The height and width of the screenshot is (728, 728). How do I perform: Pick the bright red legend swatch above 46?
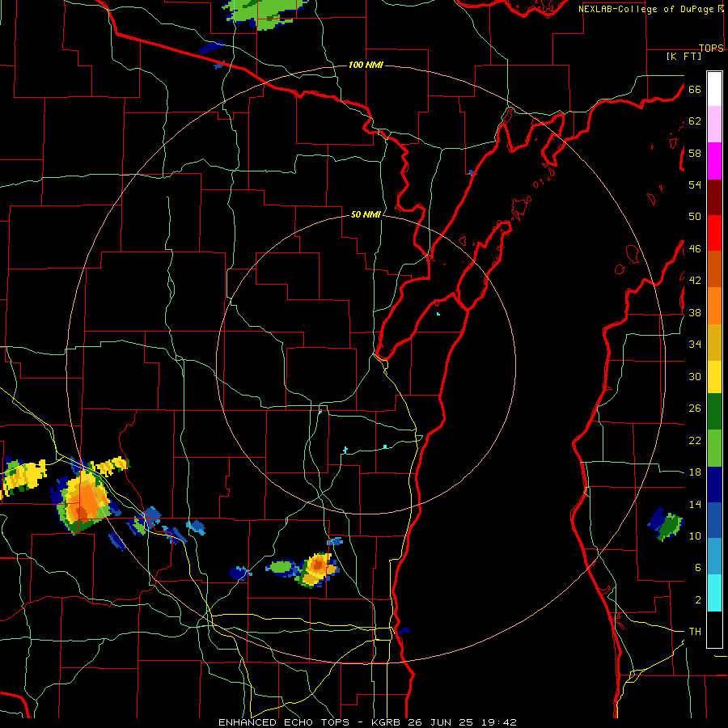point(714,233)
